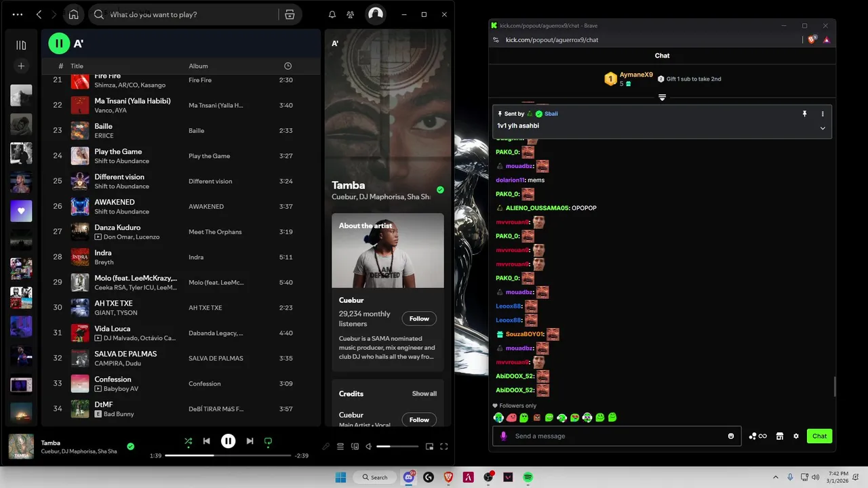Open Spotify from the taskbar
868x488 pixels.
pyautogui.click(x=528, y=477)
